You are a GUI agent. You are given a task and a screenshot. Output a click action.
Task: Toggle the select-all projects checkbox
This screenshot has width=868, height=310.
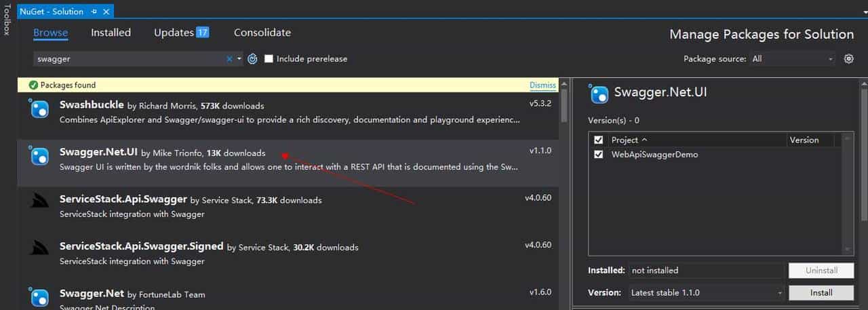[x=598, y=140]
